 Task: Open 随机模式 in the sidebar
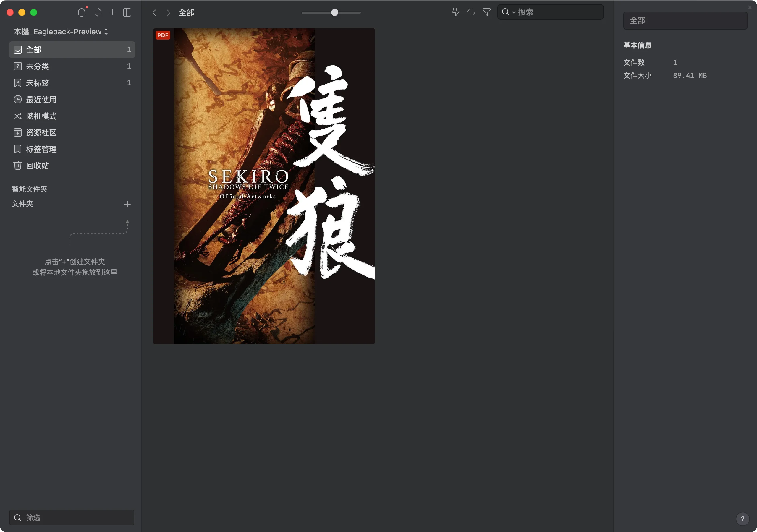coord(72,116)
